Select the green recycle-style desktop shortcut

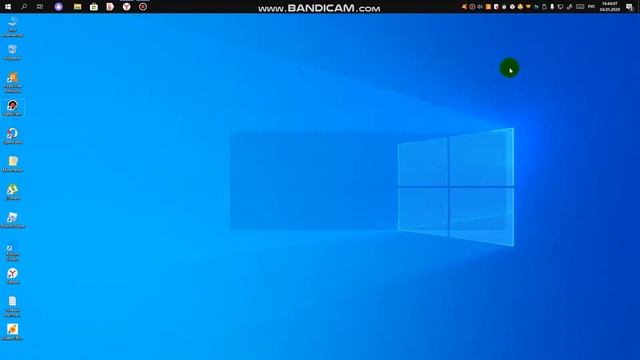pyautogui.click(x=12, y=192)
